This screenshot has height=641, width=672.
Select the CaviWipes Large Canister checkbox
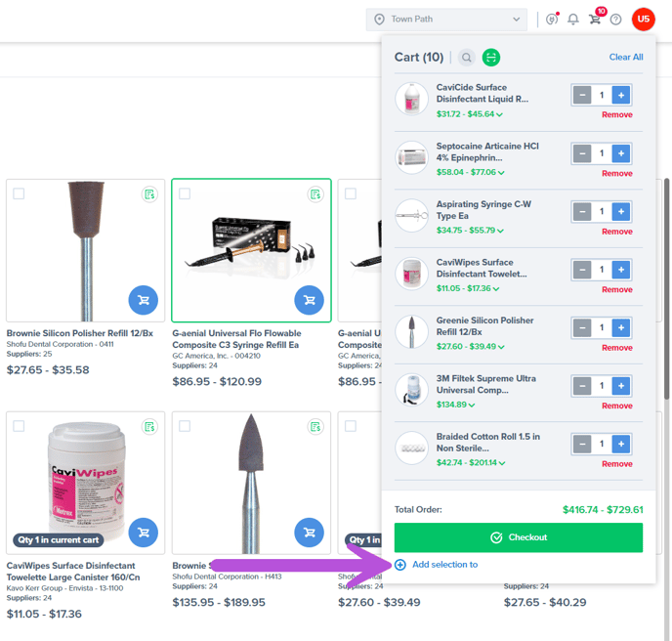pos(19,426)
